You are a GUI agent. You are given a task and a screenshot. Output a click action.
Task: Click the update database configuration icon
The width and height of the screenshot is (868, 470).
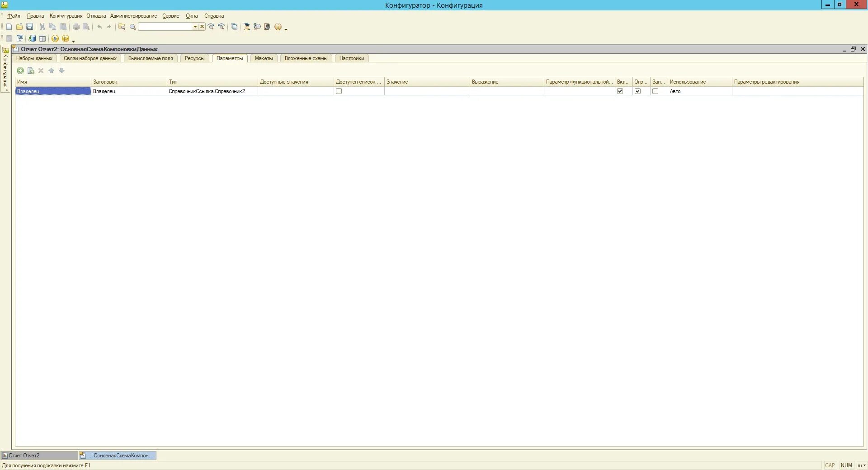coord(32,39)
